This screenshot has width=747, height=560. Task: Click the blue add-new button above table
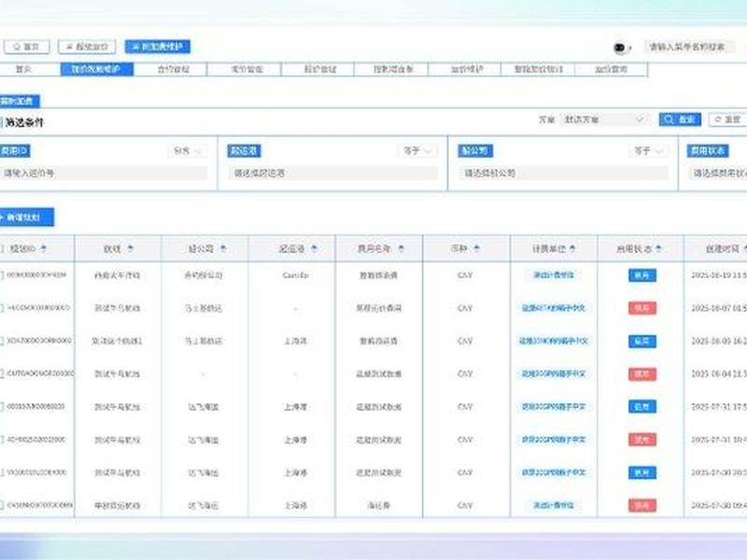25,217
